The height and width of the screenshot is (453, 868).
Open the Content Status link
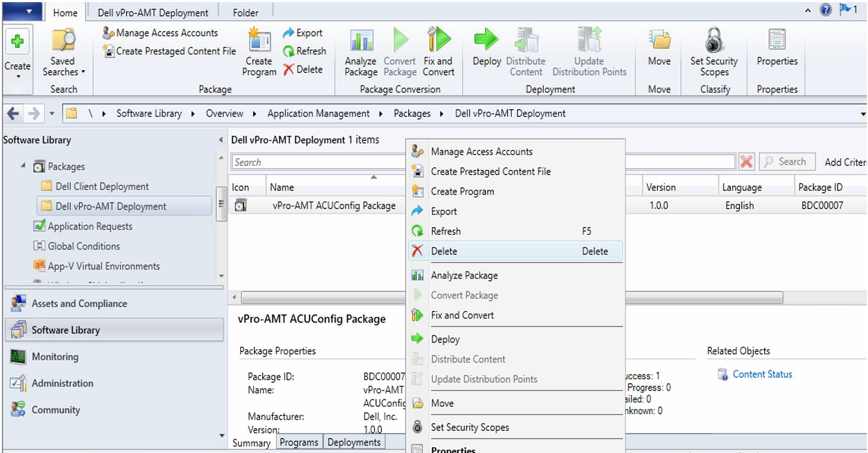pos(762,374)
